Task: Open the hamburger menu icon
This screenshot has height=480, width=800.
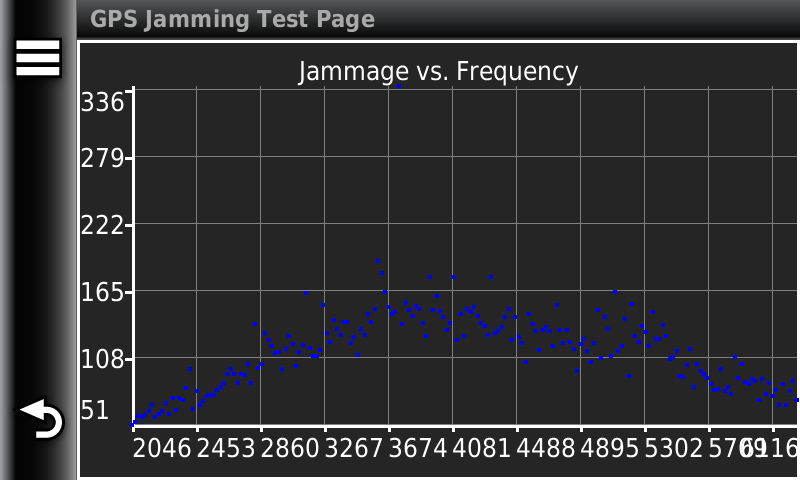Action: pyautogui.click(x=38, y=58)
